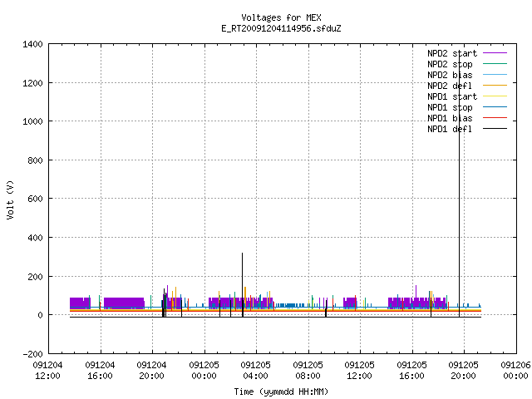Click the 'NPD1 defl' legend label
This screenshot has width=532, height=399.
coord(450,130)
